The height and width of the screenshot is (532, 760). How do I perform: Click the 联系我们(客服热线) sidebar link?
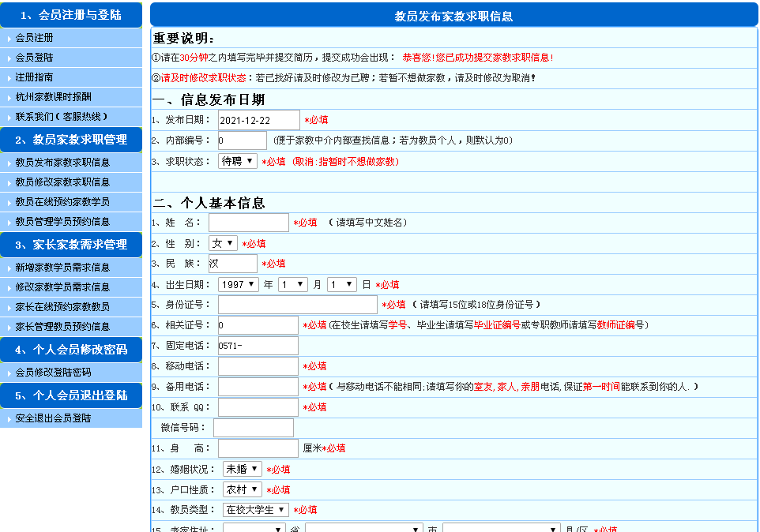(x=60, y=117)
